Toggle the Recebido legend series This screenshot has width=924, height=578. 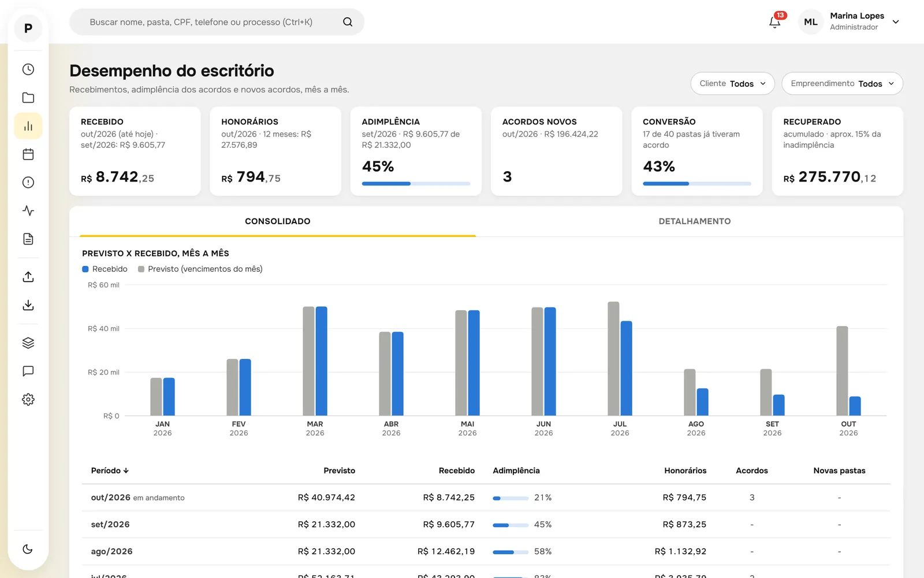(105, 269)
